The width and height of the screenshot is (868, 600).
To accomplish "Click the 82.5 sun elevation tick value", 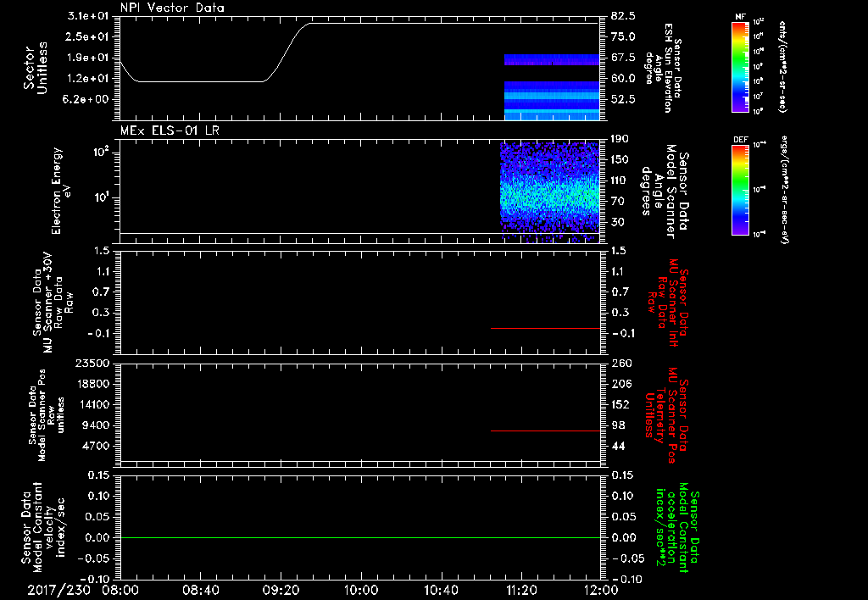I will pos(623,16).
